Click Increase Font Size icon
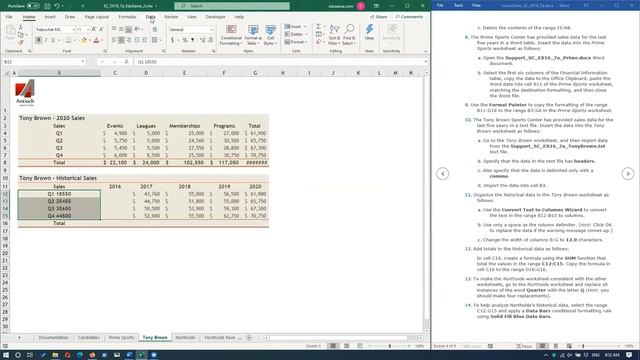The width and height of the screenshot is (640, 360). click(x=94, y=30)
